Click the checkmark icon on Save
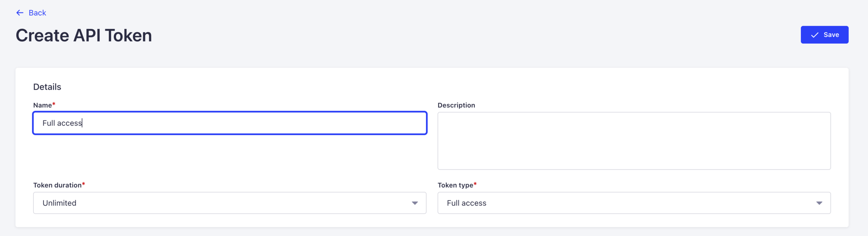 click(815, 35)
